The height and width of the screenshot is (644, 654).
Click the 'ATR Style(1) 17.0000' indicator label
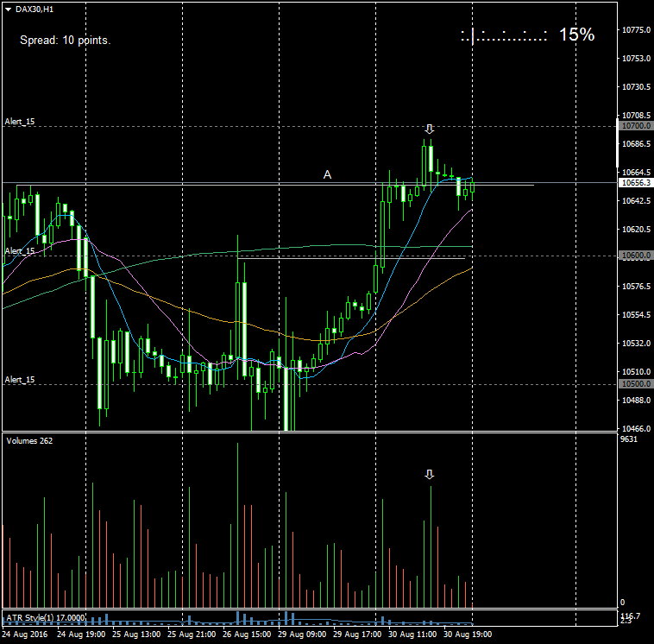tap(46, 617)
